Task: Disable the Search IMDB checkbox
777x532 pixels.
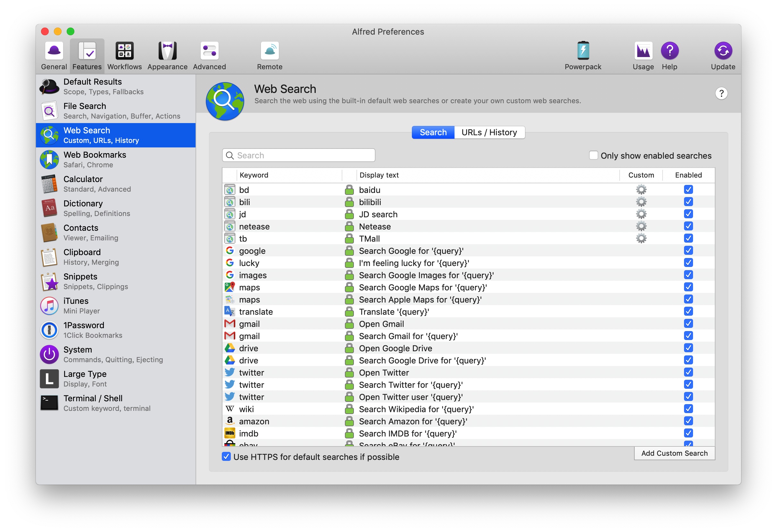Action: click(x=688, y=433)
